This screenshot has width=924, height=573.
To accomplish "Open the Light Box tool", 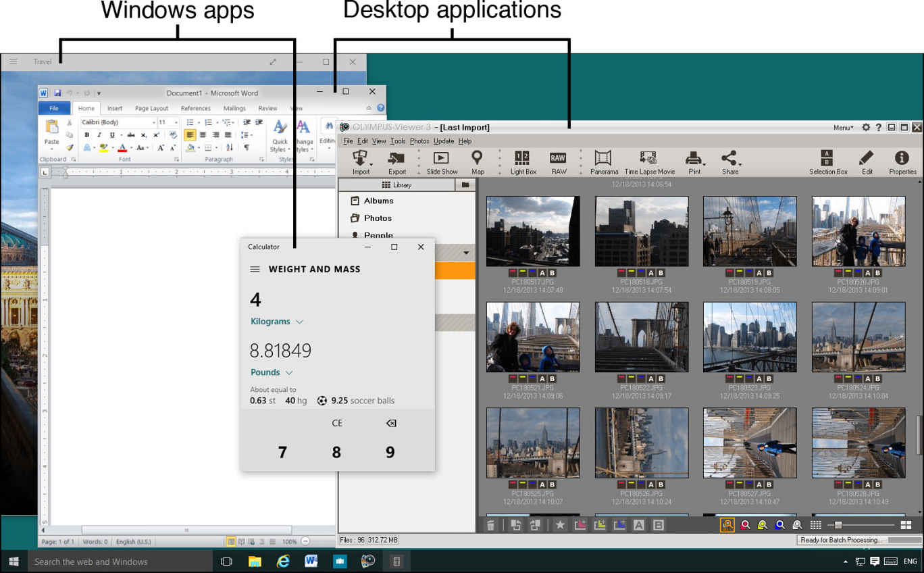I will pyautogui.click(x=523, y=157).
